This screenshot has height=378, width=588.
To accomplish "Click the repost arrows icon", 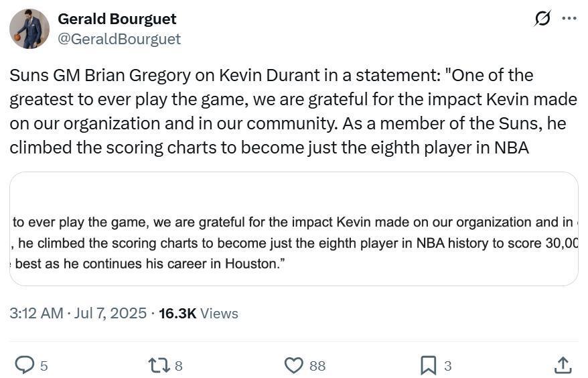I will click(159, 365).
